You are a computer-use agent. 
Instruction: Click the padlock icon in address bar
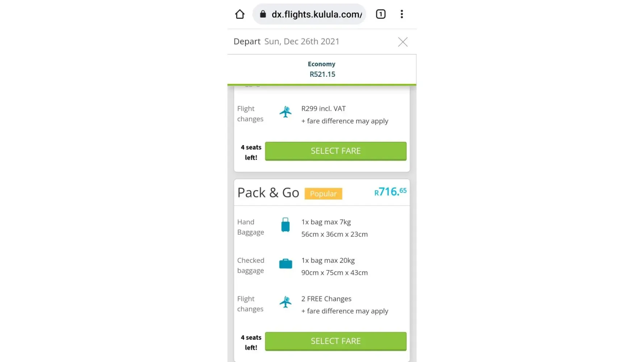(263, 14)
